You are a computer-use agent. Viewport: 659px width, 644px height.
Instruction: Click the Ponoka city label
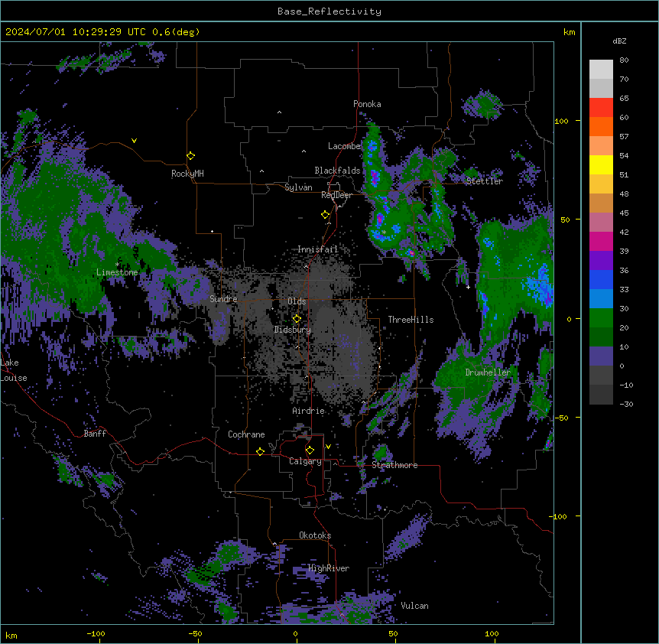pos(367,104)
